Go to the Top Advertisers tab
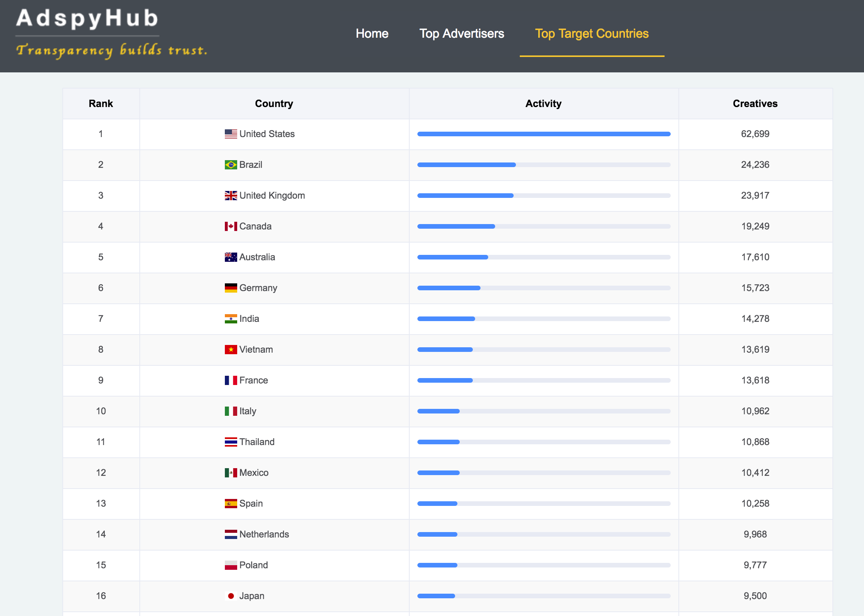The height and width of the screenshot is (616, 864). click(x=462, y=33)
